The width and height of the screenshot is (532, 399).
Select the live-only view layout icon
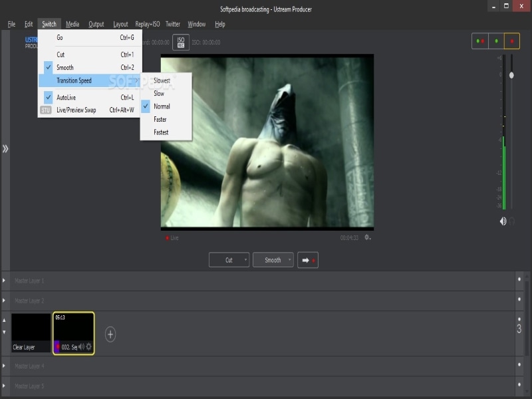(511, 41)
